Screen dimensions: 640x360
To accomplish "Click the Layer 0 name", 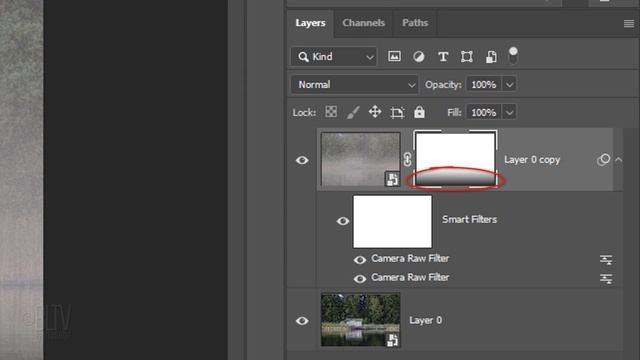I will click(425, 320).
